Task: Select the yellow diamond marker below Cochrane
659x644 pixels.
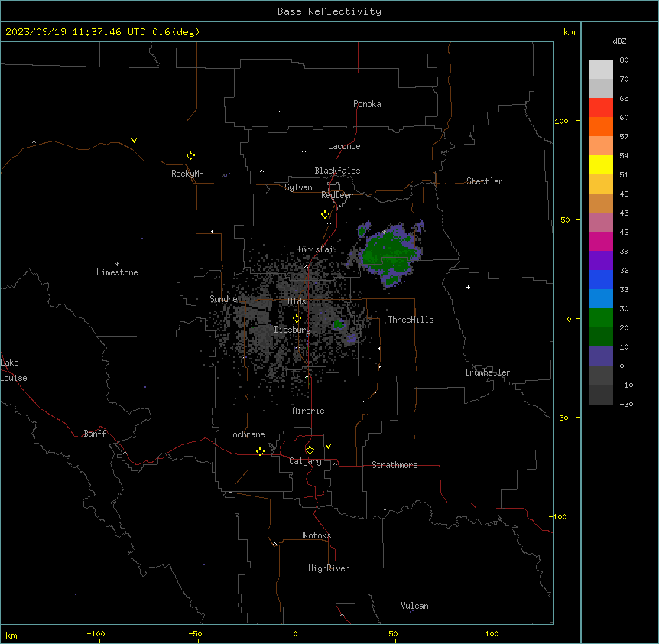Action: (x=260, y=451)
